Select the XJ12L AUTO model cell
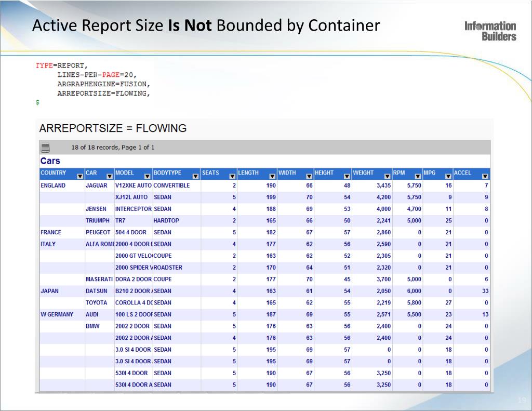 (x=131, y=197)
